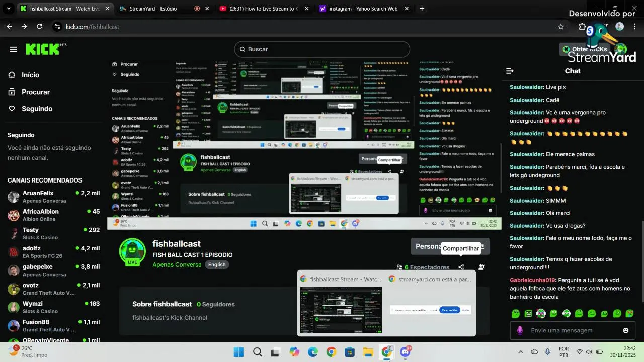The image size is (644, 362).
Task: Open Discord from the taskbar
Action: (x=405, y=352)
